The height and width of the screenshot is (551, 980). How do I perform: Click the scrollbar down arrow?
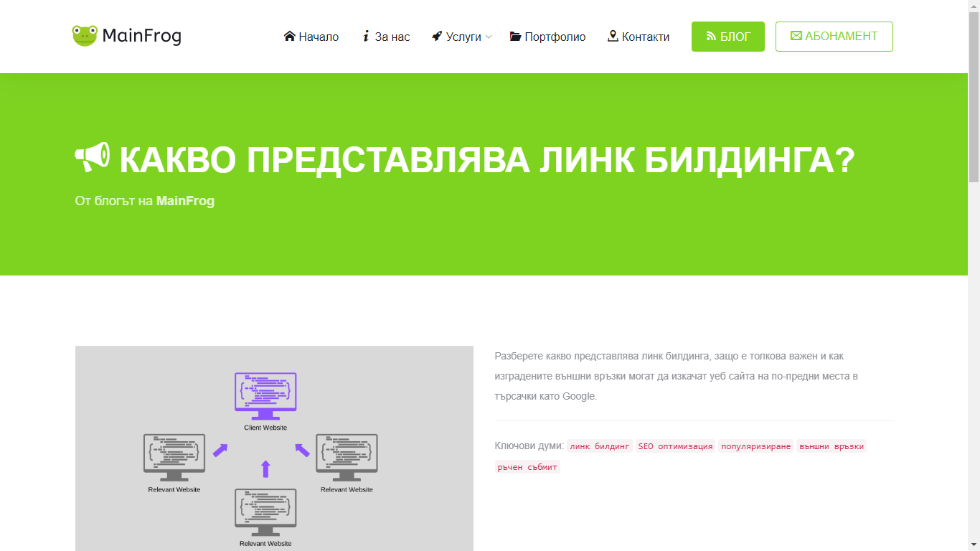(x=974, y=545)
